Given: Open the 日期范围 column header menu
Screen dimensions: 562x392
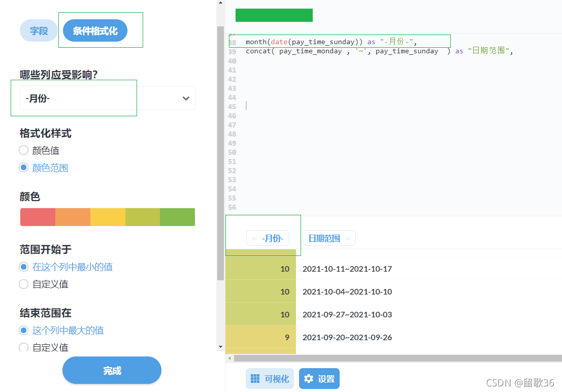Looking at the screenshot, I should (x=329, y=238).
